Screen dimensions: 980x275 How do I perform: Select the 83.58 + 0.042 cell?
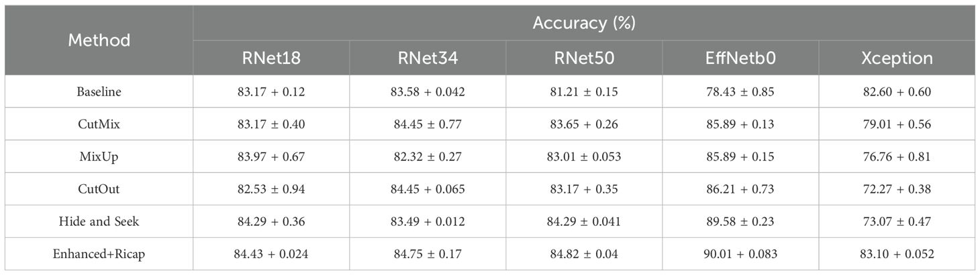tap(428, 91)
